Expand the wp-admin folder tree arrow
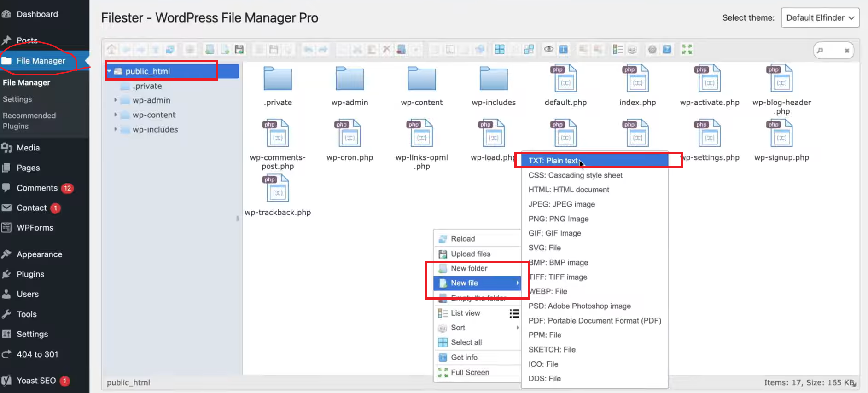Viewport: 868px width, 393px height. point(116,100)
